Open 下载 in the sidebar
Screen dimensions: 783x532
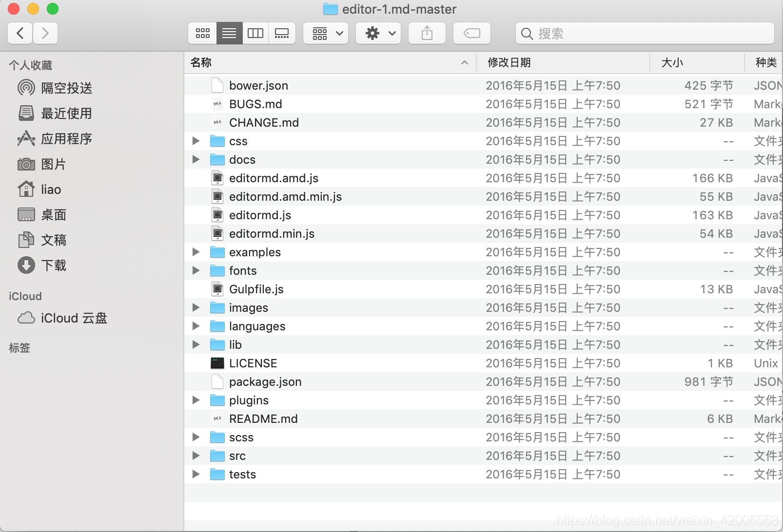[x=41, y=266]
